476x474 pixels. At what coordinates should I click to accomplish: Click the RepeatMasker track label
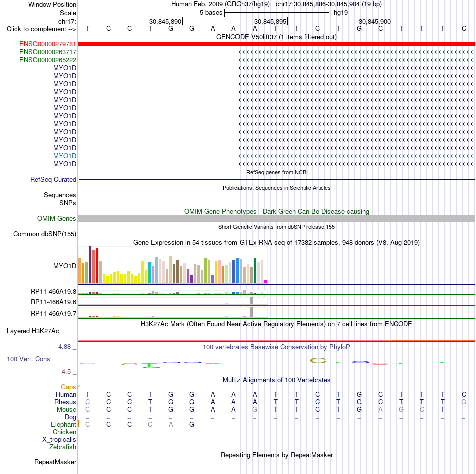[55, 462]
